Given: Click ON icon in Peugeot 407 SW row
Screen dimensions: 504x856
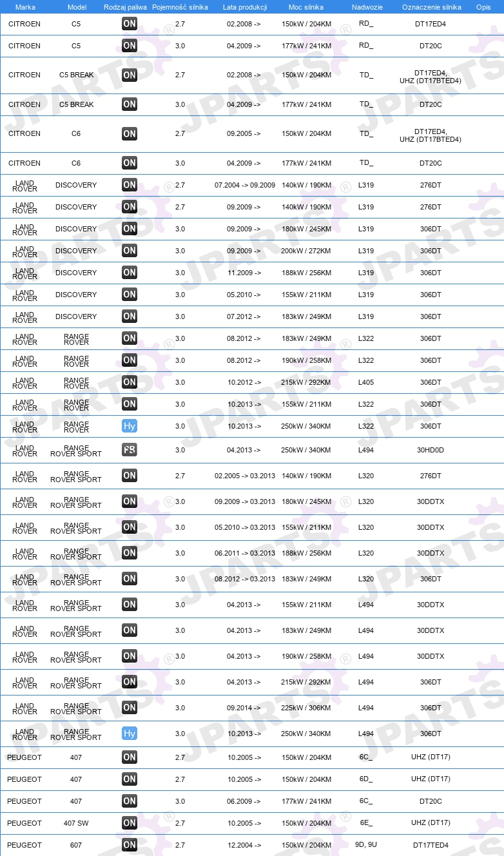Looking at the screenshot, I should pos(130,823).
